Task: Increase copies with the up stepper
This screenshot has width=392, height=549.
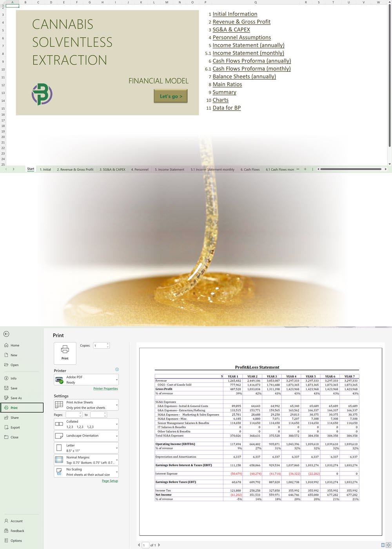Action: pyautogui.click(x=108, y=344)
